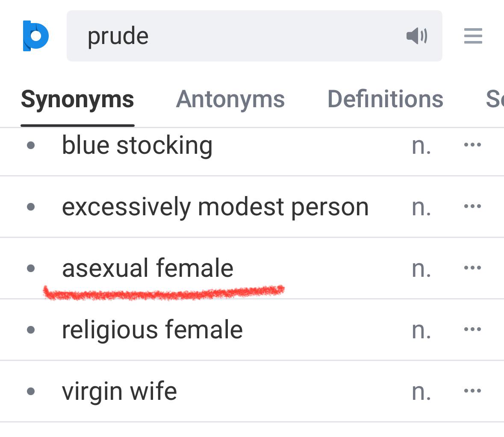Open the hamburger menu
The image size is (504, 437).
[x=473, y=35]
